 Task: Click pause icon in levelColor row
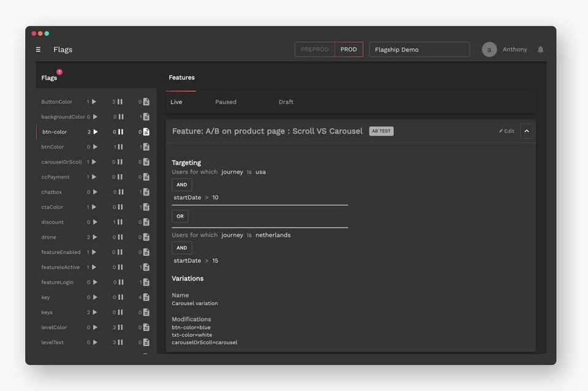point(121,327)
